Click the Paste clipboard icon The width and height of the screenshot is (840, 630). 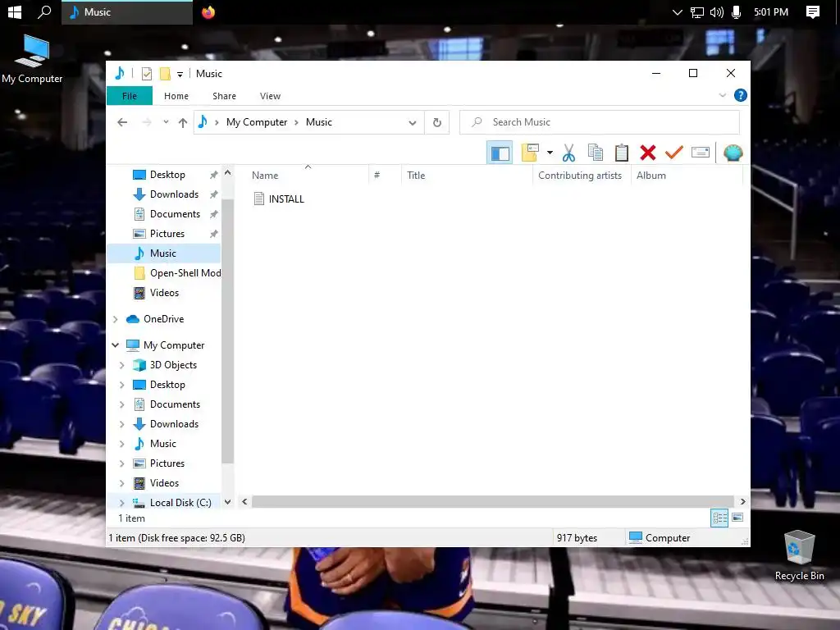tap(622, 153)
